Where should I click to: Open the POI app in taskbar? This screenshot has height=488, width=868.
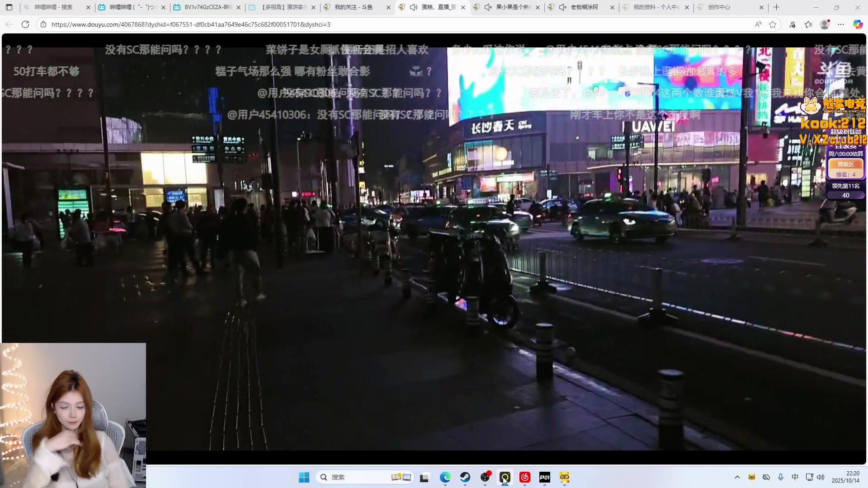coord(545,477)
